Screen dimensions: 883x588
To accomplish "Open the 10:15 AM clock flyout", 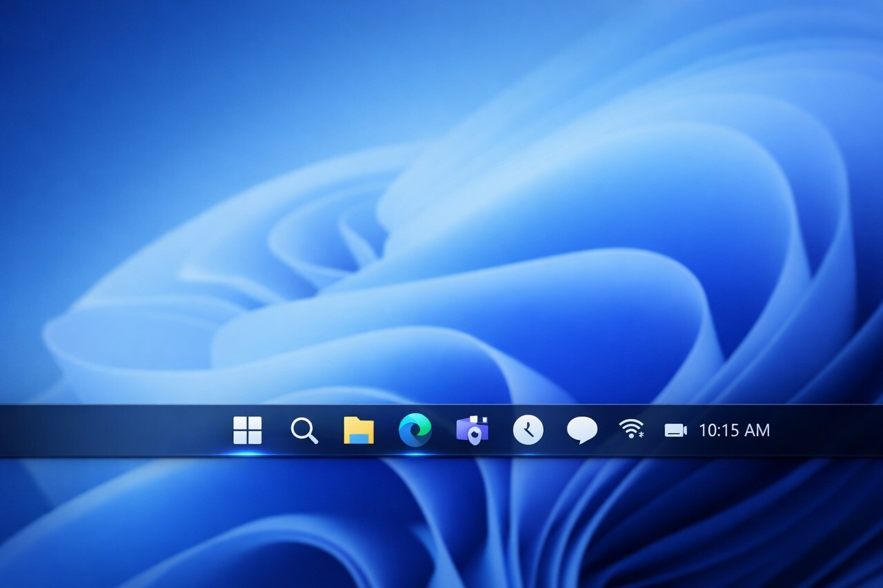I will pyautogui.click(x=734, y=430).
